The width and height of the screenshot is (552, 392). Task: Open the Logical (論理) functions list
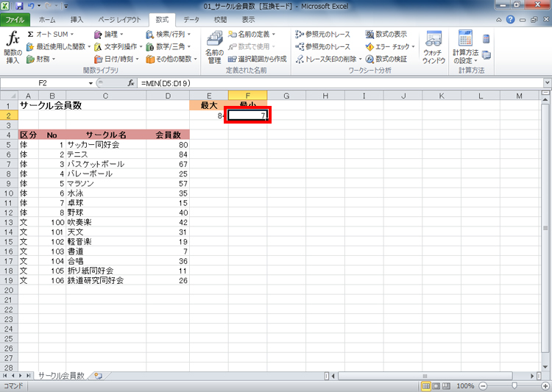[109, 34]
